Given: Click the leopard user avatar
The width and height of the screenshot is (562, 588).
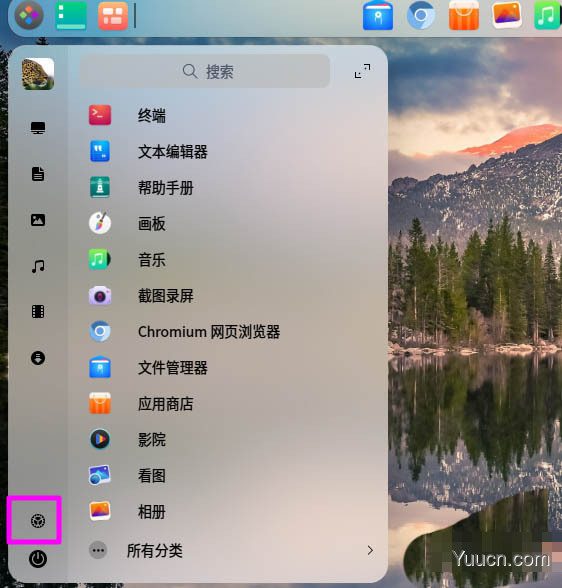Looking at the screenshot, I should coord(38,74).
